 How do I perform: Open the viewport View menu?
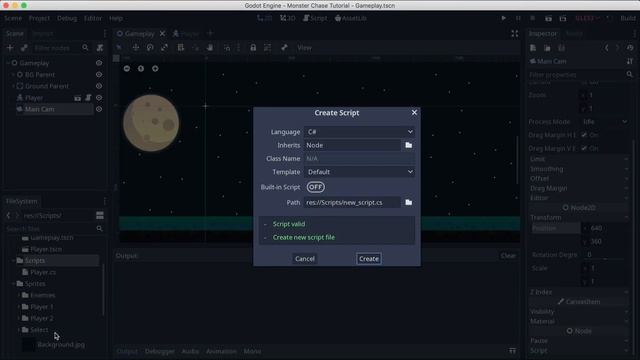click(304, 48)
